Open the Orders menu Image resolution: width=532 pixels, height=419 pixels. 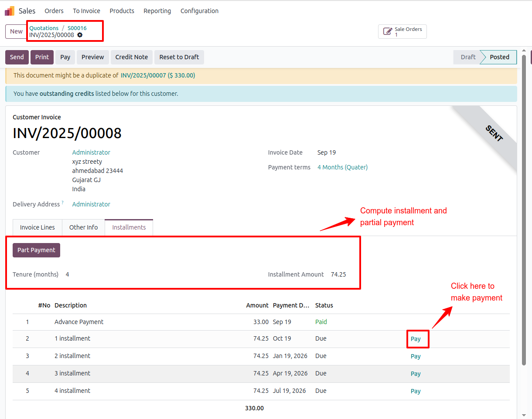click(54, 11)
